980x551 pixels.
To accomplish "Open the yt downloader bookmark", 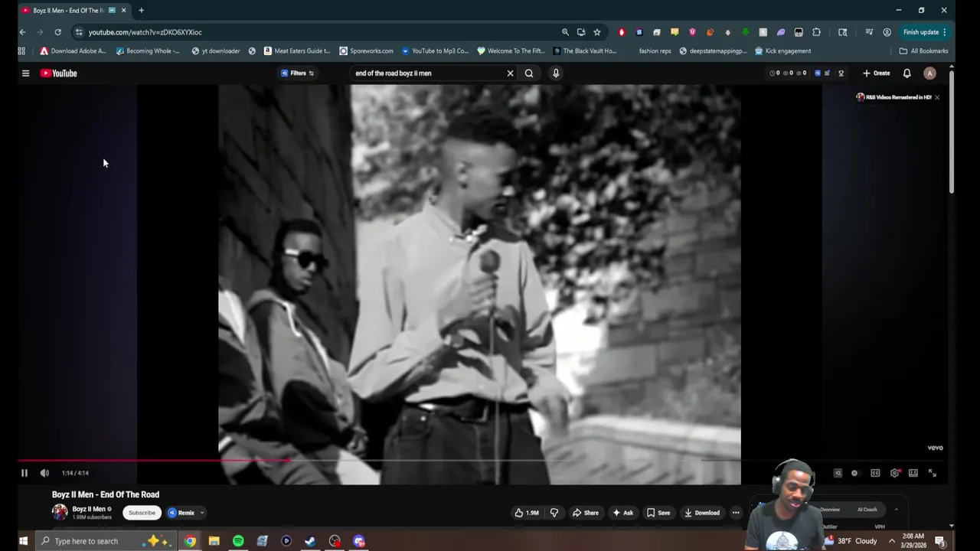I will pos(216,51).
